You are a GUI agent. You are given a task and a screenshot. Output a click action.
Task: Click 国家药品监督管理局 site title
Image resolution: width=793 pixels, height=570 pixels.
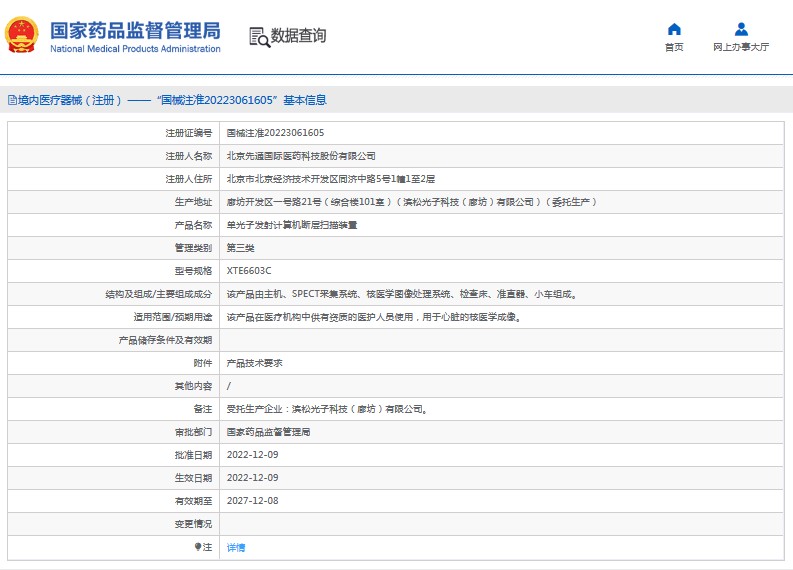tap(135, 31)
